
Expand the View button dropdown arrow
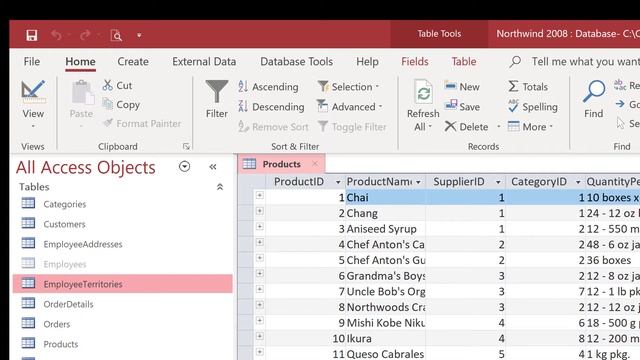tap(33, 126)
